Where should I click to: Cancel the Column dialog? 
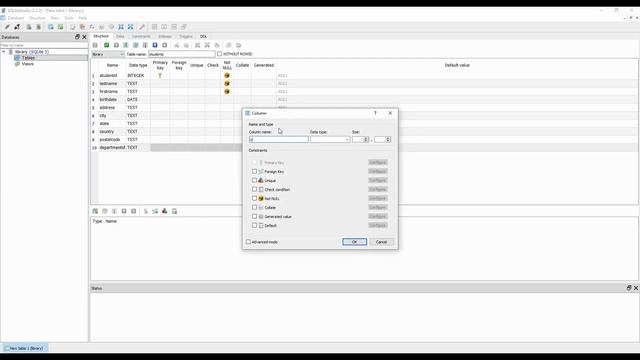click(381, 242)
